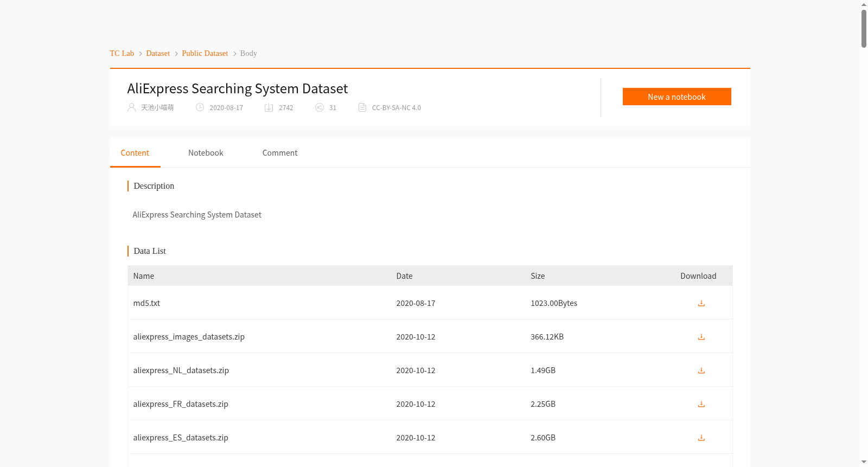
Task: Download aliexpress_ES_datasets.zip
Action: [701, 438]
